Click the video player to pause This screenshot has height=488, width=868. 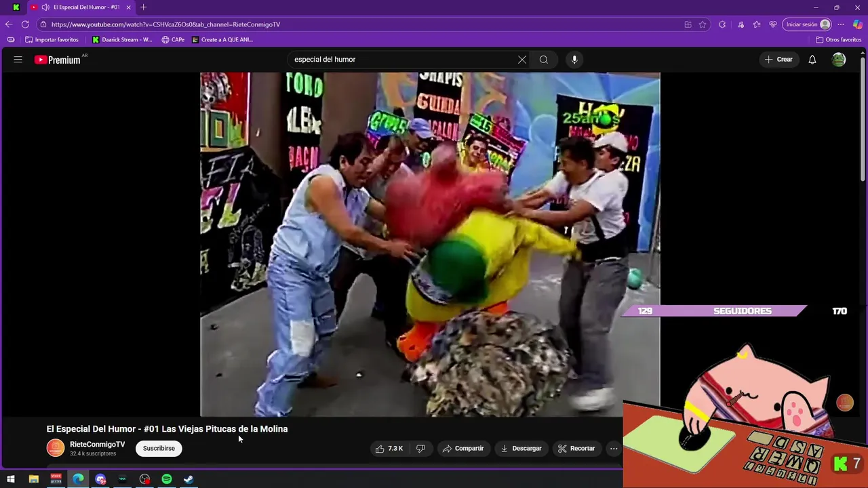point(430,244)
